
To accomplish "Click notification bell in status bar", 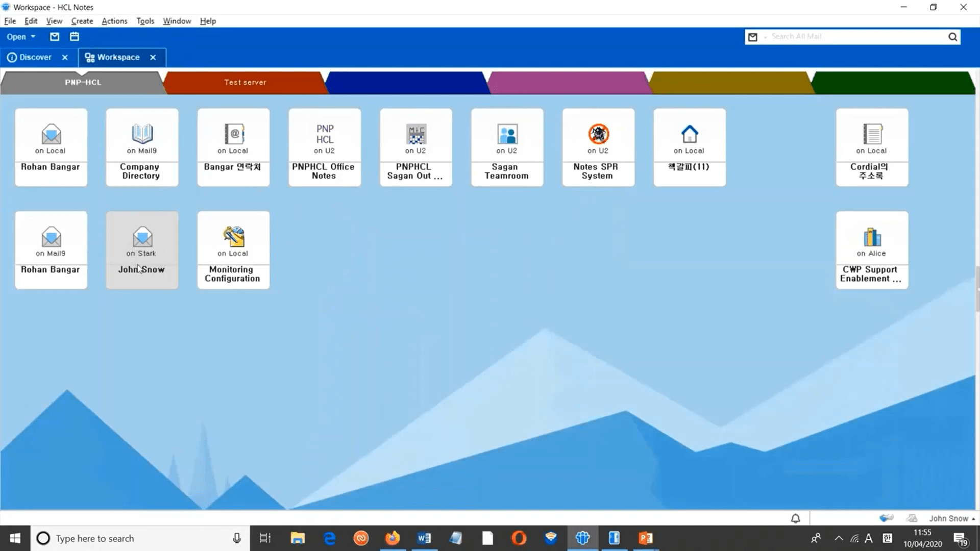I will point(795,518).
